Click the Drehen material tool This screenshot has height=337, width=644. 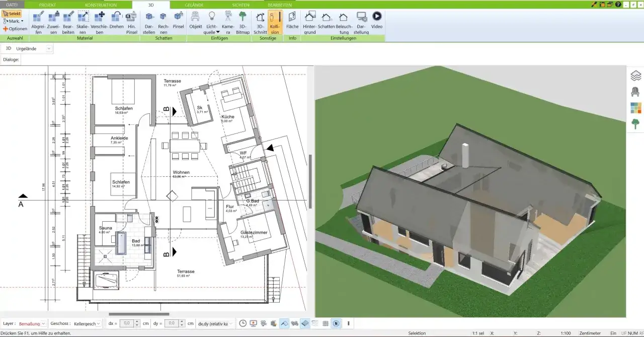click(116, 20)
